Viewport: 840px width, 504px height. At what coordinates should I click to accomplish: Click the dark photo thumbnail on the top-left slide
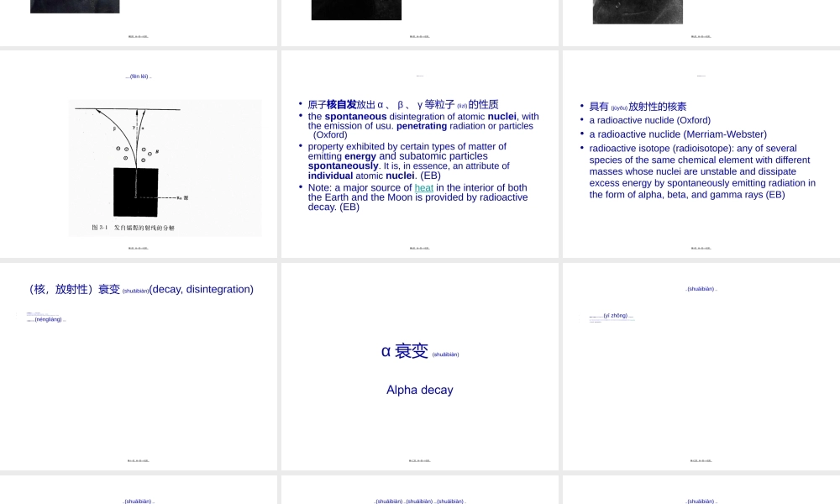pos(74,7)
